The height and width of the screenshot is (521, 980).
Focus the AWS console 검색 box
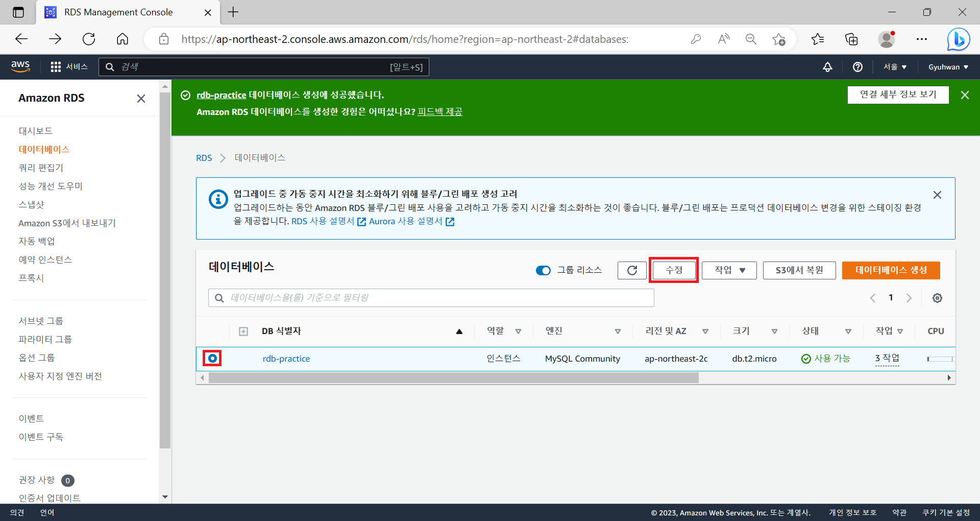coord(264,67)
